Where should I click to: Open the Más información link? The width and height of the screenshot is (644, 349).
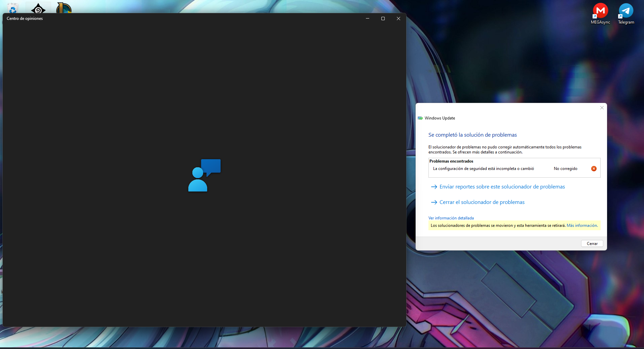[x=582, y=225]
